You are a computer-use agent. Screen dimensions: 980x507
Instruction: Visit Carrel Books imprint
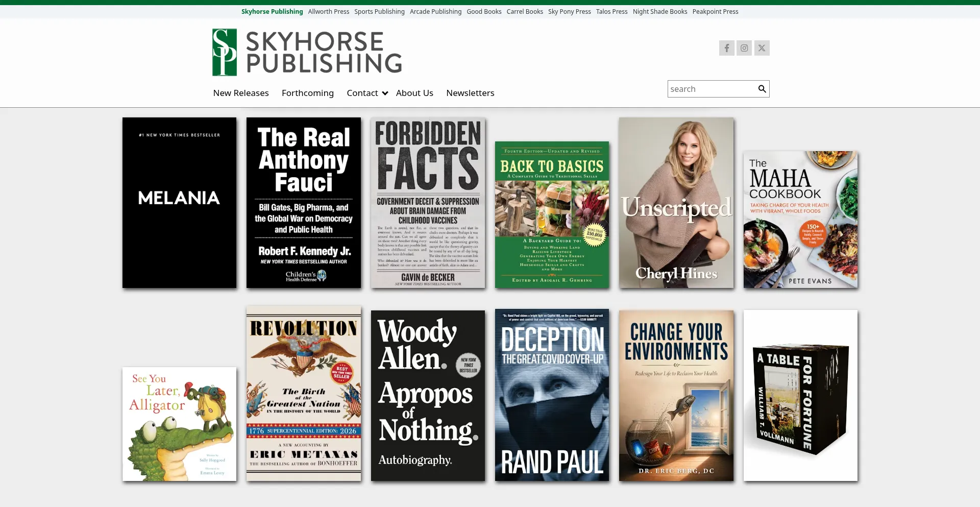click(x=525, y=11)
